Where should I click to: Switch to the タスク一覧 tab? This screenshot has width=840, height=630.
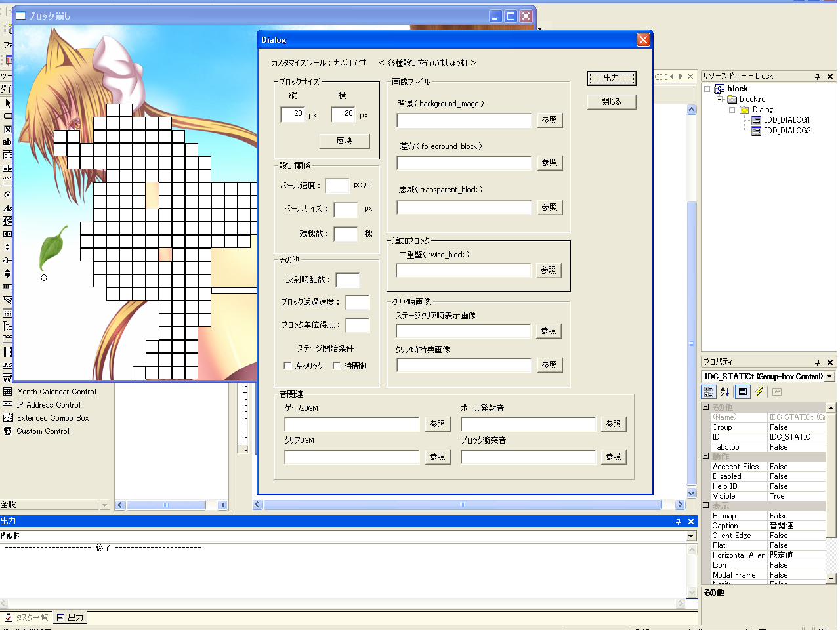(x=27, y=618)
